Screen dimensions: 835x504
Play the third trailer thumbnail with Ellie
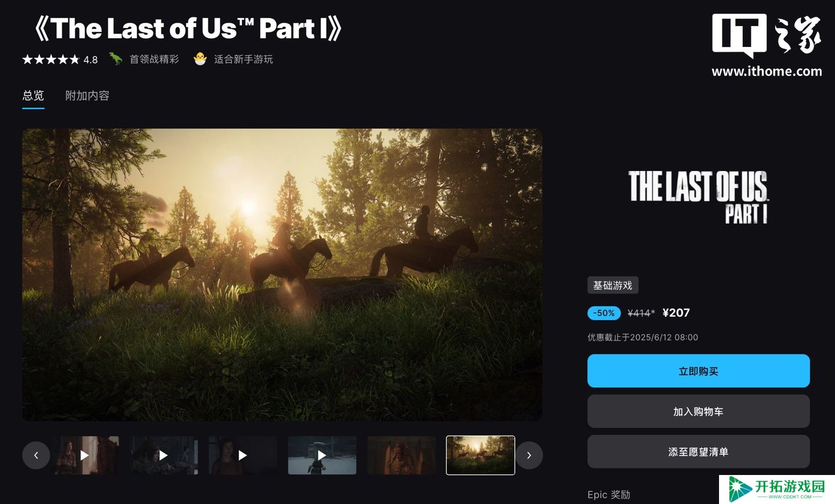(242, 455)
